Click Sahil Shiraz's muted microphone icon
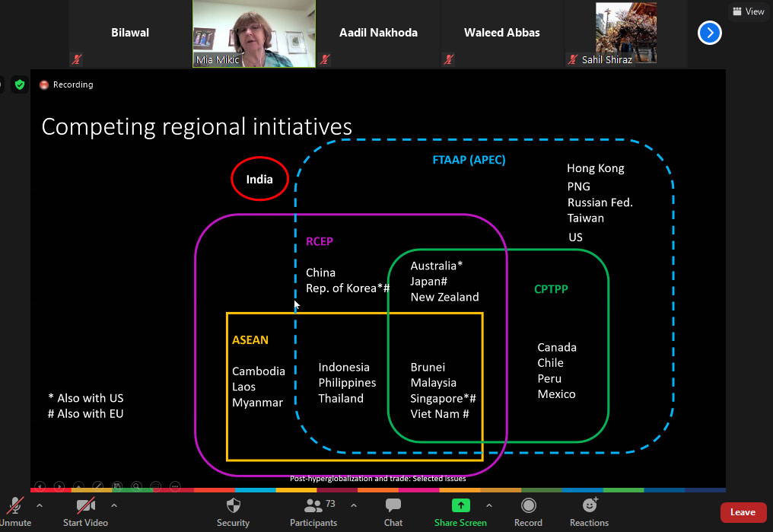 pos(572,59)
